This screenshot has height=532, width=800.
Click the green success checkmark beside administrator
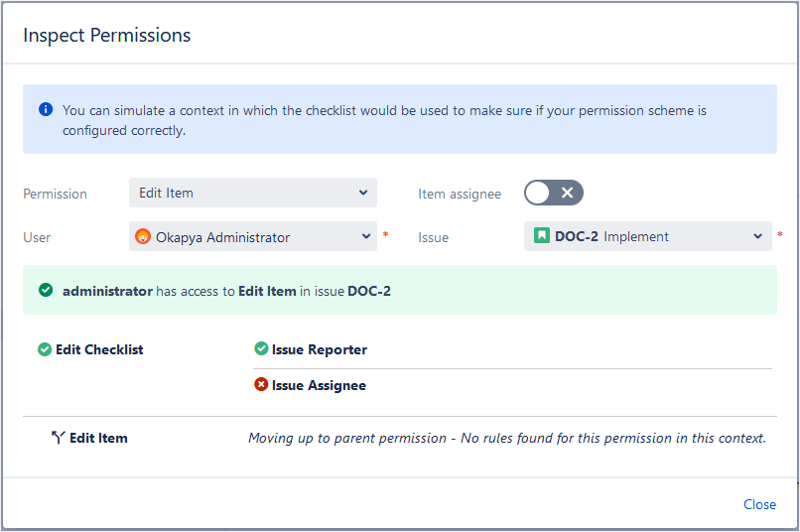(46, 291)
